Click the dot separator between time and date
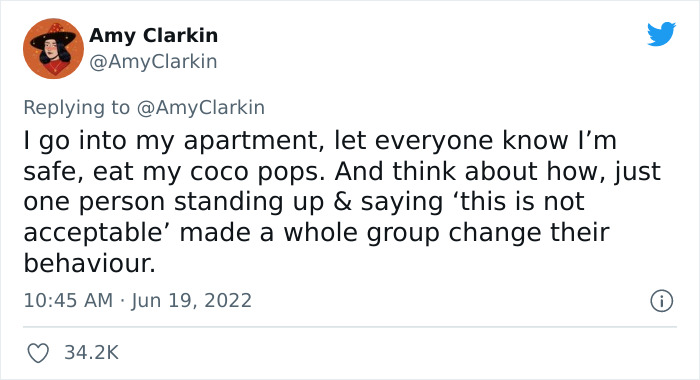 pos(122,301)
